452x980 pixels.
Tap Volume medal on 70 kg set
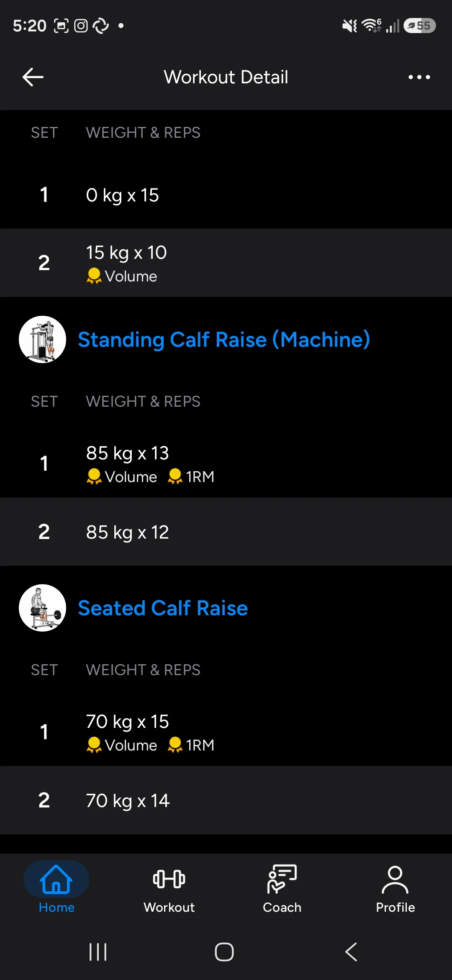point(122,745)
